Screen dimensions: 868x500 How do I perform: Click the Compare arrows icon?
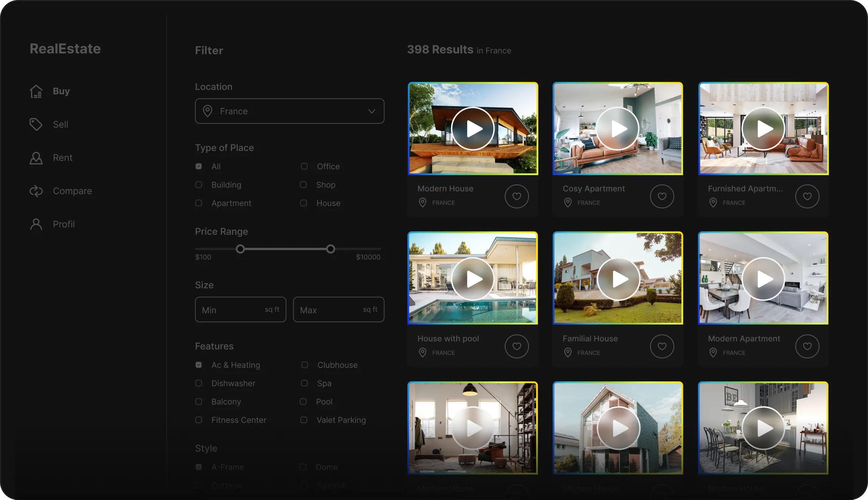click(36, 191)
